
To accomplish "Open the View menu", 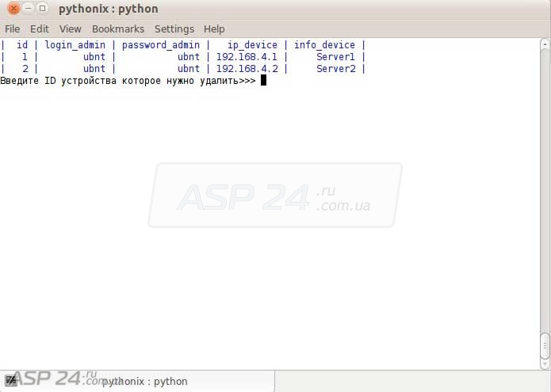I will pyautogui.click(x=71, y=29).
